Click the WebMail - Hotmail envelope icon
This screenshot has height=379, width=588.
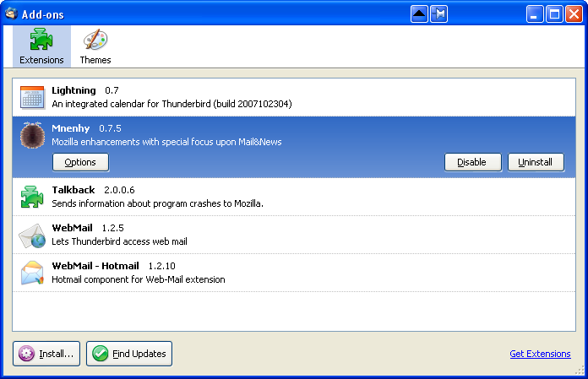click(x=32, y=273)
